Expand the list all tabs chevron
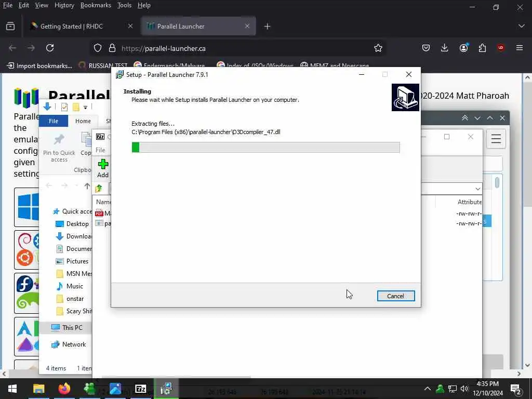The image size is (532, 399). 522,26
